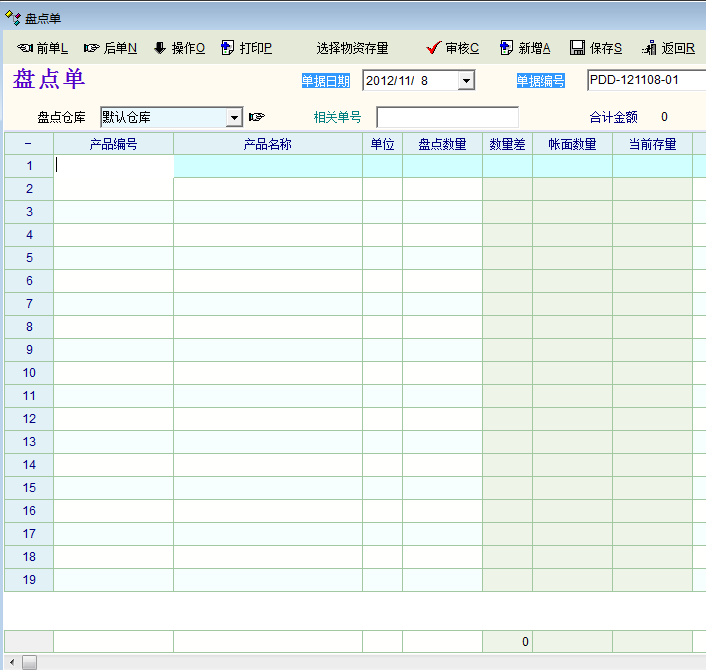Select row 5 header in grid
The width and height of the screenshot is (706, 670).
coord(29,258)
